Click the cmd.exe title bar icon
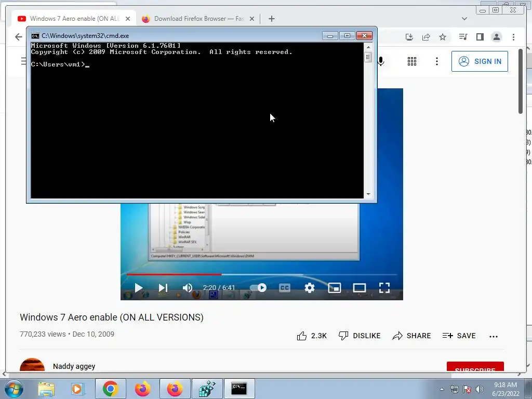This screenshot has width=532, height=399. pos(35,36)
